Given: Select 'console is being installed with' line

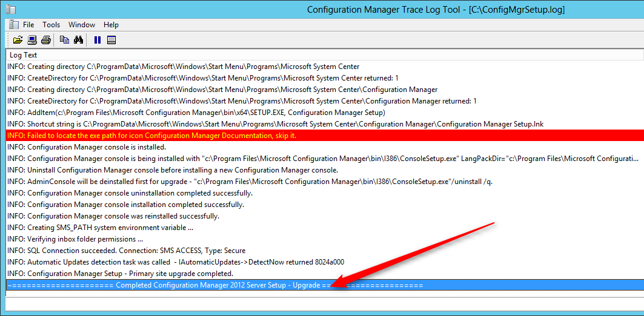Looking at the screenshot, I should coord(325,159).
